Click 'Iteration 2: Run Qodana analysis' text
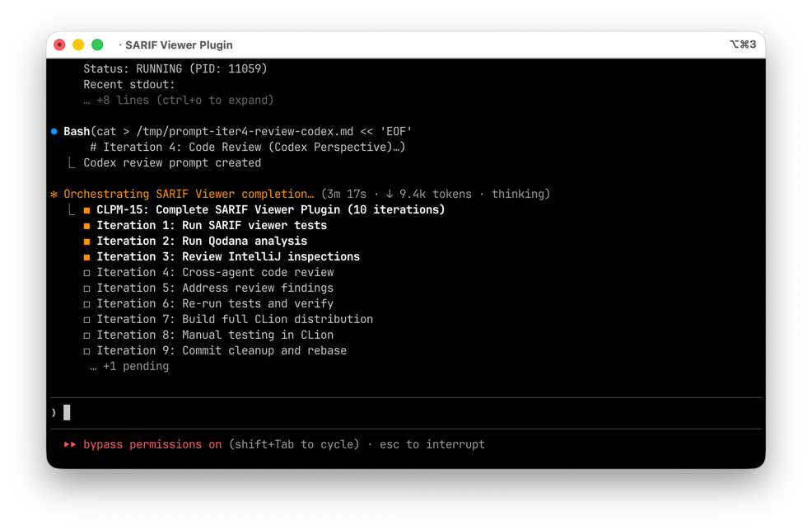The height and width of the screenshot is (530, 812). coord(202,241)
